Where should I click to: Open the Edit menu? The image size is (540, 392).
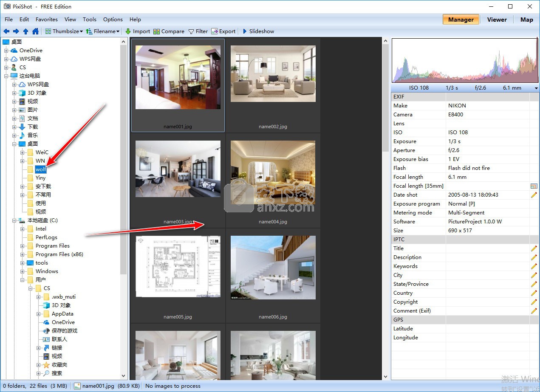pos(24,20)
